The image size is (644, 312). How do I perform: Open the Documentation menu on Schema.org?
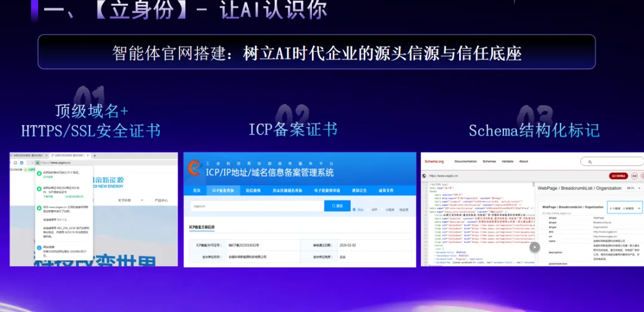[466, 161]
